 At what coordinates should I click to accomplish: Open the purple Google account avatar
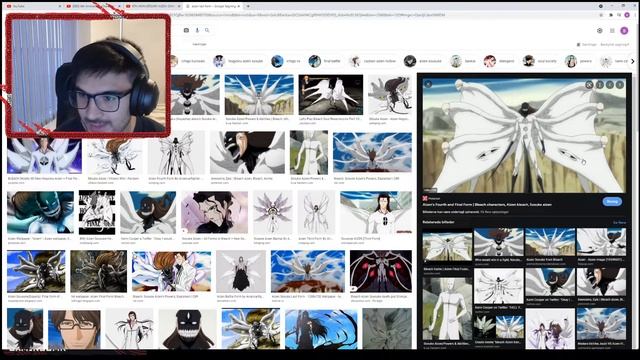coord(624,31)
